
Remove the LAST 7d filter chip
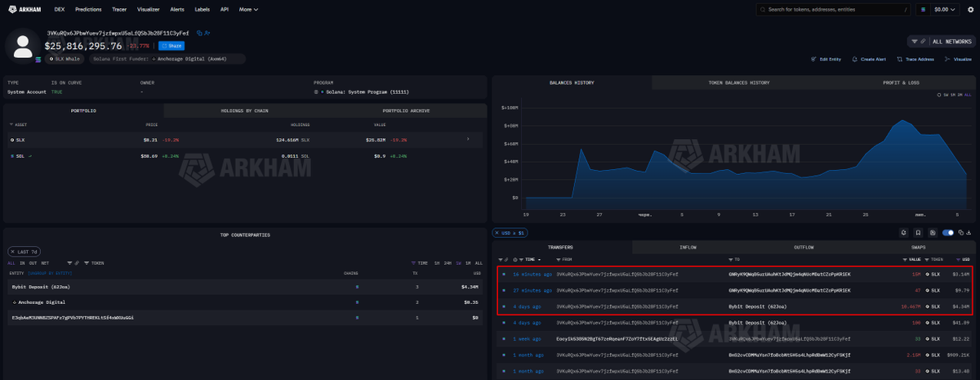point(12,252)
